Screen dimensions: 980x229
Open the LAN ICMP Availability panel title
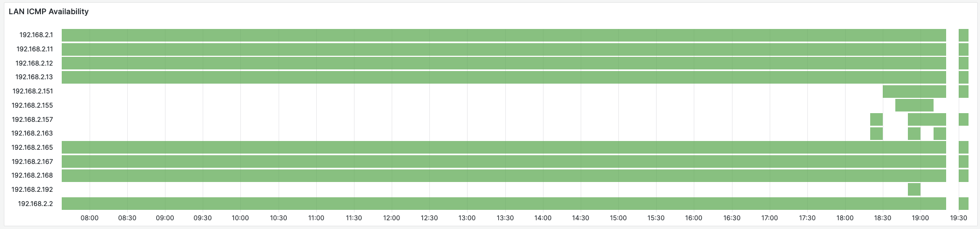coord(49,11)
